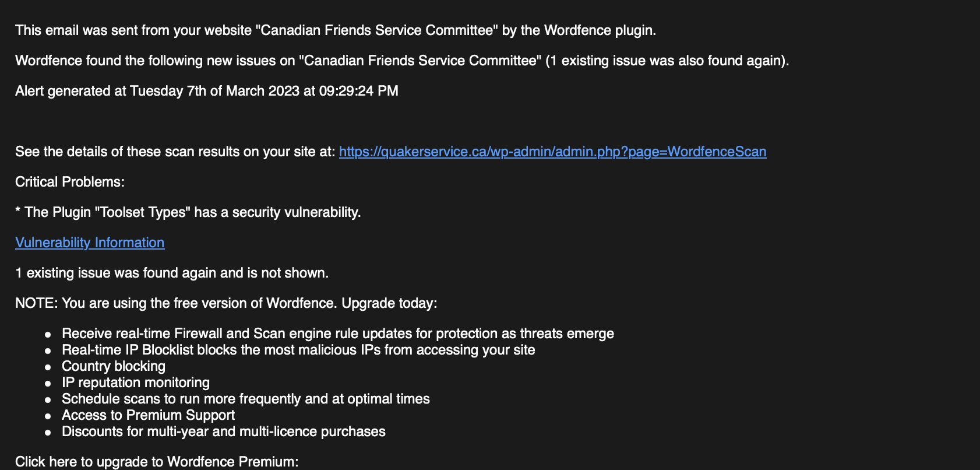The image size is (980, 470).
Task: Click the 'See the details of these scan results' text
Action: [x=175, y=152]
